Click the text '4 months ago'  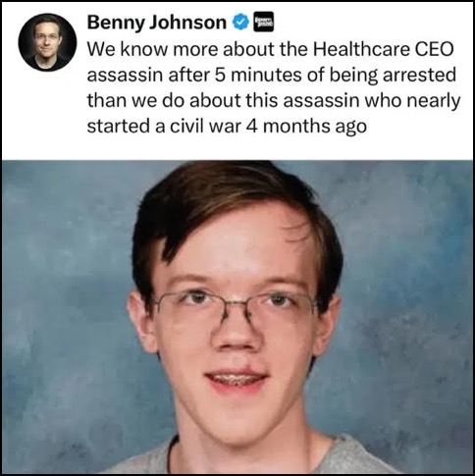[306, 127]
